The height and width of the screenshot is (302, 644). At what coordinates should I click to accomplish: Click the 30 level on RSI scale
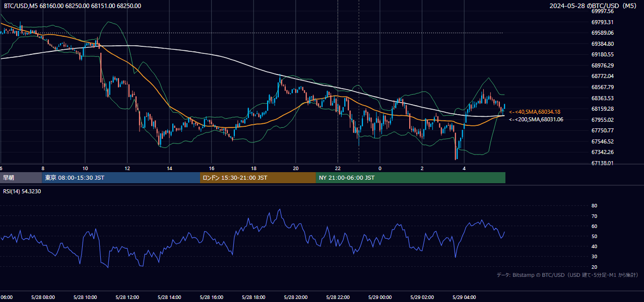pyautogui.click(x=594, y=257)
